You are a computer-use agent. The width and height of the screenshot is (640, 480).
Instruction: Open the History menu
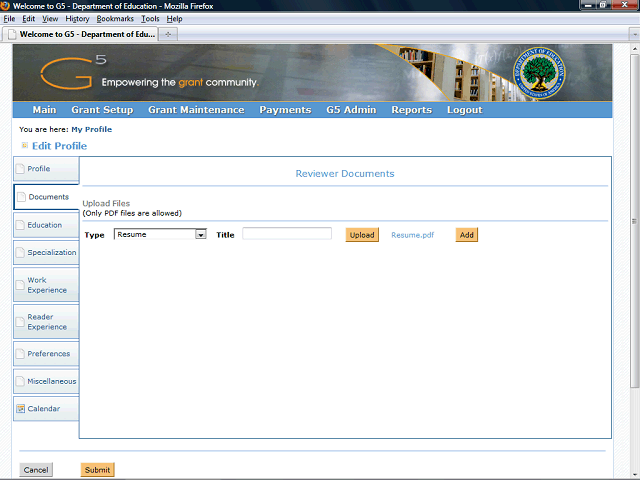(77, 19)
